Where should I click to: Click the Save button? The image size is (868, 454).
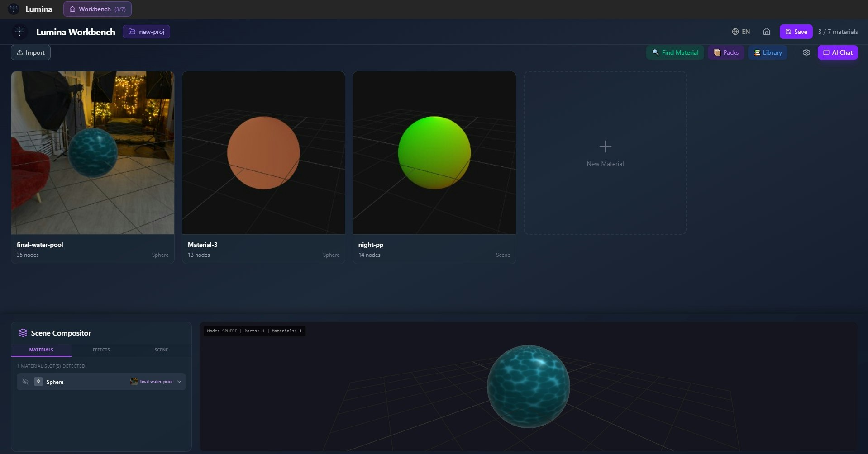click(x=795, y=32)
